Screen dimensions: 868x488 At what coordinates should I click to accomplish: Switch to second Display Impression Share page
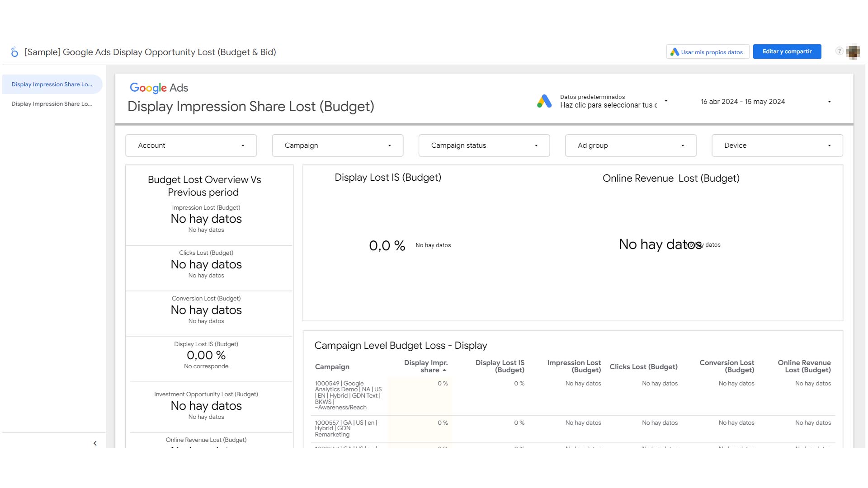click(x=52, y=104)
